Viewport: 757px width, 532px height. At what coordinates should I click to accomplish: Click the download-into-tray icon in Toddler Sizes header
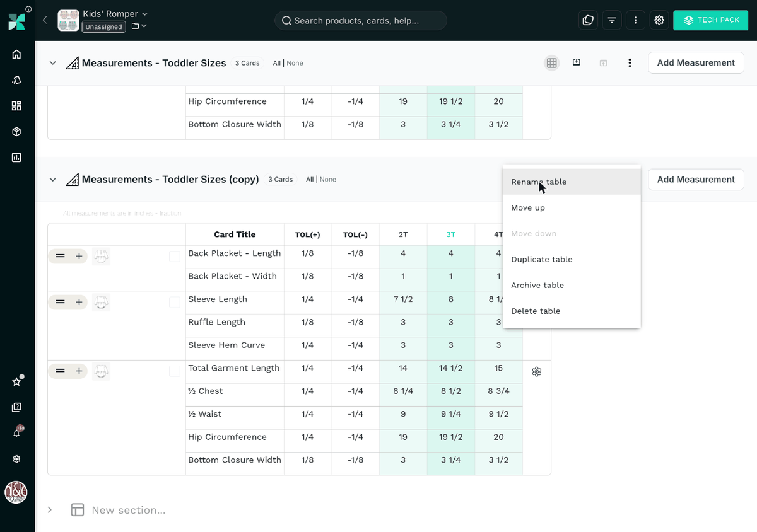click(x=577, y=62)
